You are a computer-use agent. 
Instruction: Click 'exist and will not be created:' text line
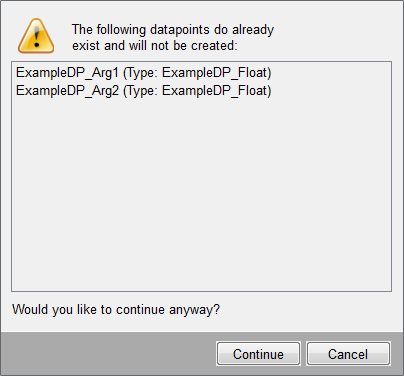155,46
